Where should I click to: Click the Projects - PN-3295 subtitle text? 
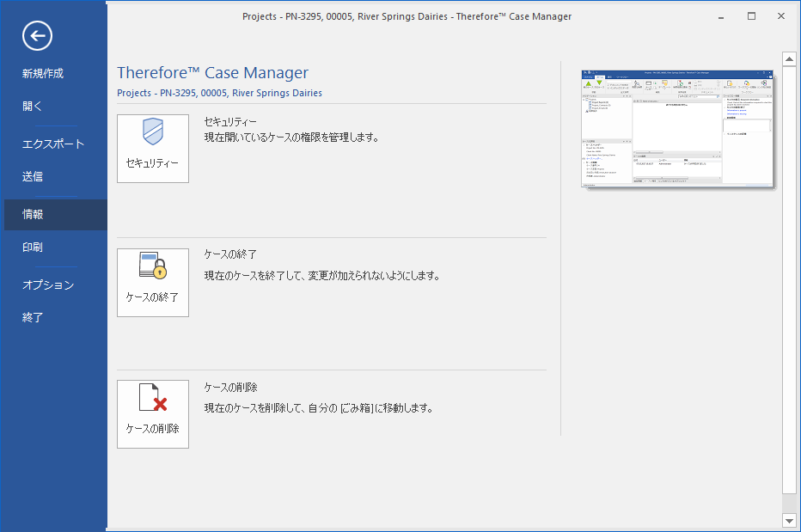coord(220,93)
